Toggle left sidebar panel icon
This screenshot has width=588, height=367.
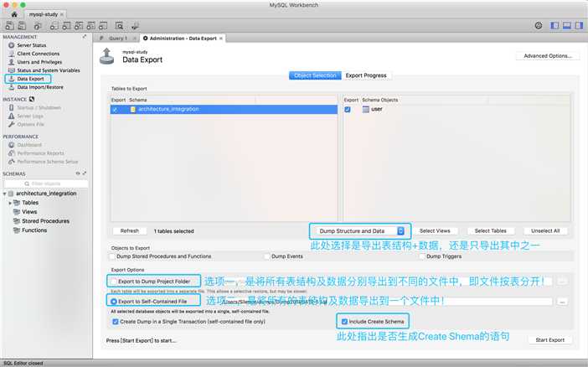click(554, 25)
